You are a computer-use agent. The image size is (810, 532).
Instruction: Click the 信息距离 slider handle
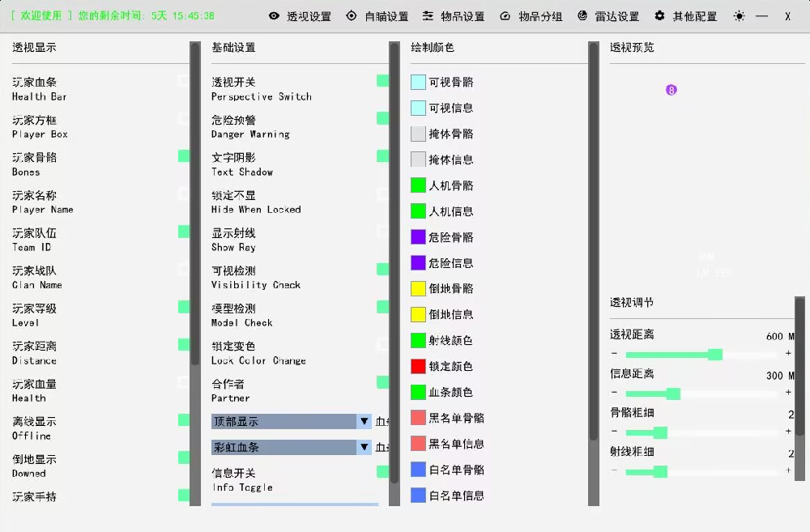[673, 394]
